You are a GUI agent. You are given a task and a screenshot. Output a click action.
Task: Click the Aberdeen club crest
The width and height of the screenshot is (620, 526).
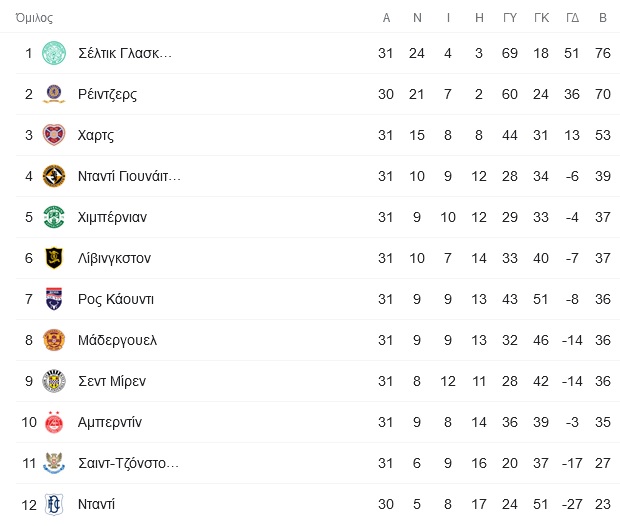click(54, 422)
